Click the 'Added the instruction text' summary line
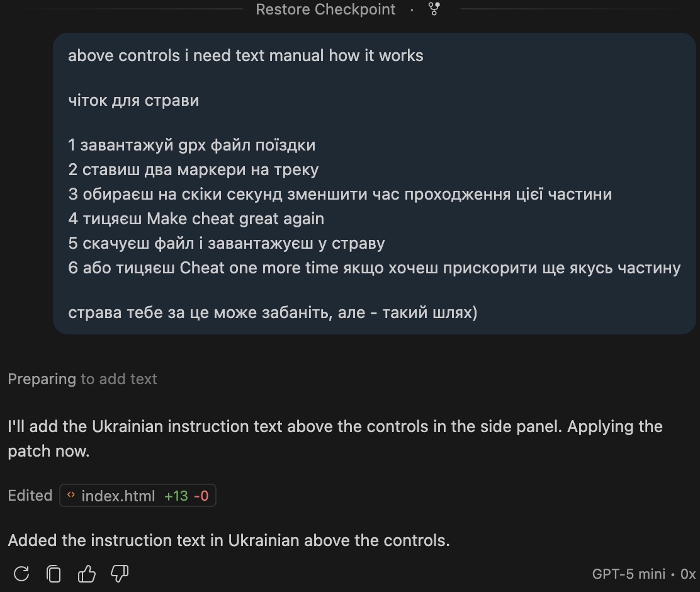The width and height of the screenshot is (700, 592). coord(229,540)
